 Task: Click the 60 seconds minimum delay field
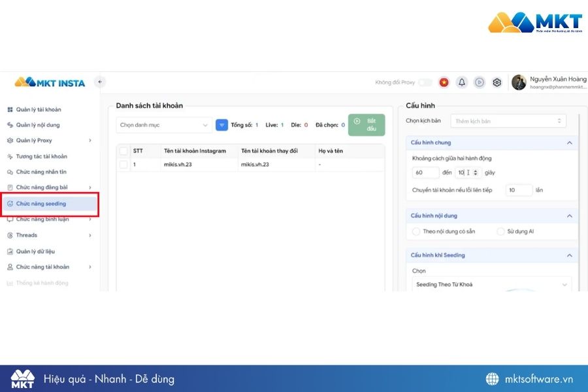[x=425, y=172]
